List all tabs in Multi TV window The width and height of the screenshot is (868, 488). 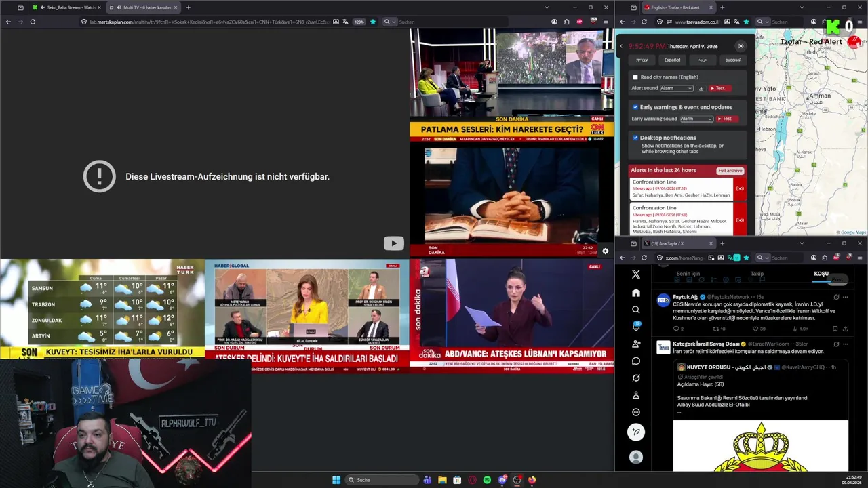coord(547,7)
